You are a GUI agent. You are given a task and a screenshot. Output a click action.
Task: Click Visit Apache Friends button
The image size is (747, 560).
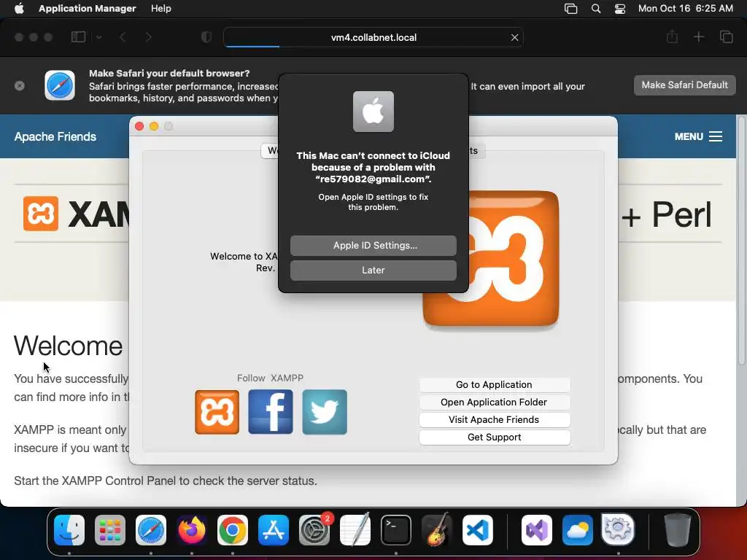494,420
